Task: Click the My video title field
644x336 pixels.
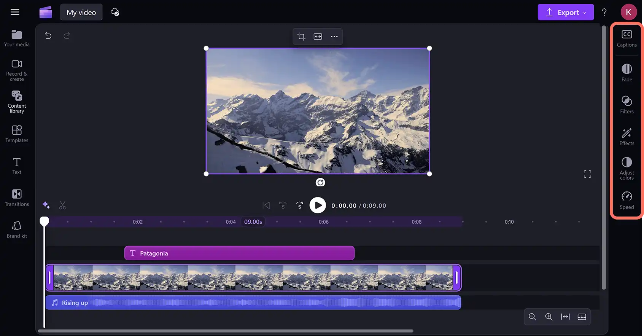Action: click(81, 12)
